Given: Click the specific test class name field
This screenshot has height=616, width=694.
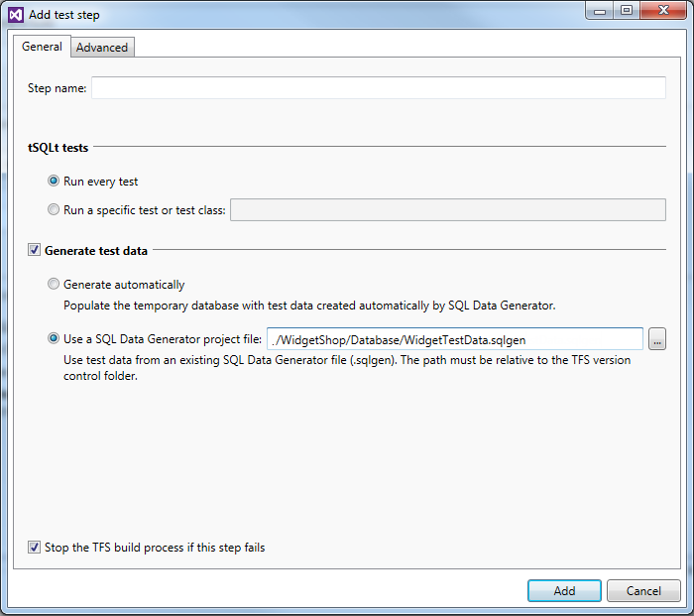Looking at the screenshot, I should [x=447, y=209].
